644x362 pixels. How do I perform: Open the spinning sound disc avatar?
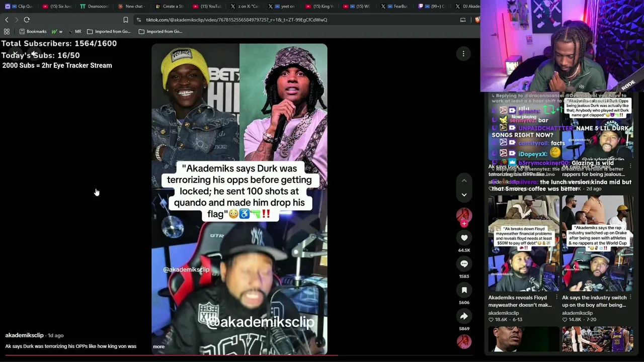(x=464, y=342)
